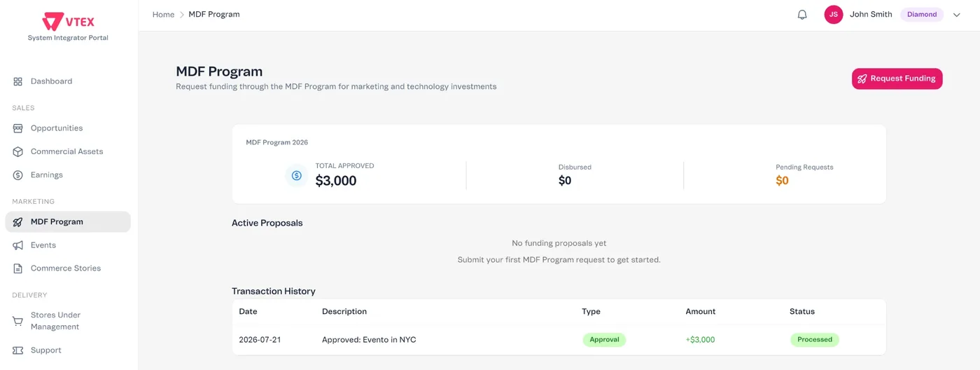Click the Request Funding button
Screen dimensions: 980x370
[897, 78]
